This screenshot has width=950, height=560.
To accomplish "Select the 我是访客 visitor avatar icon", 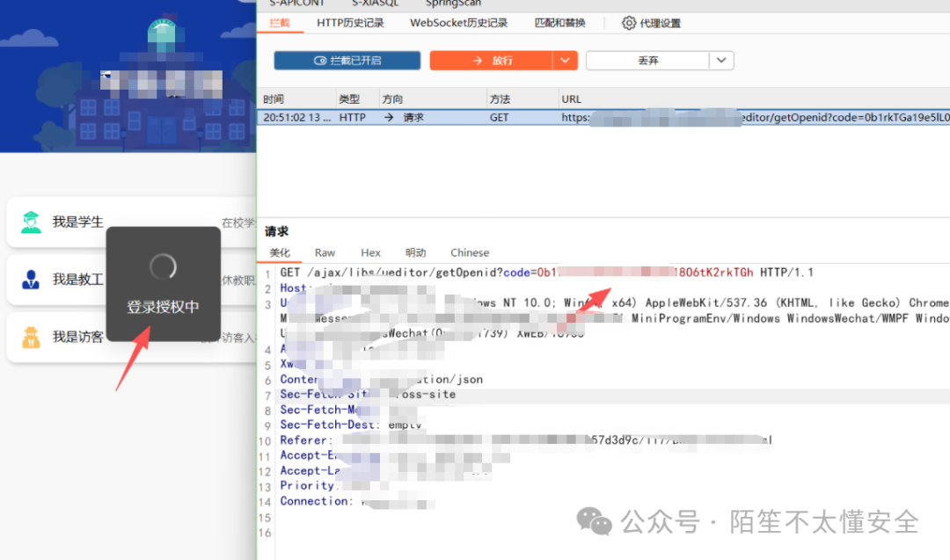I will click(30, 337).
